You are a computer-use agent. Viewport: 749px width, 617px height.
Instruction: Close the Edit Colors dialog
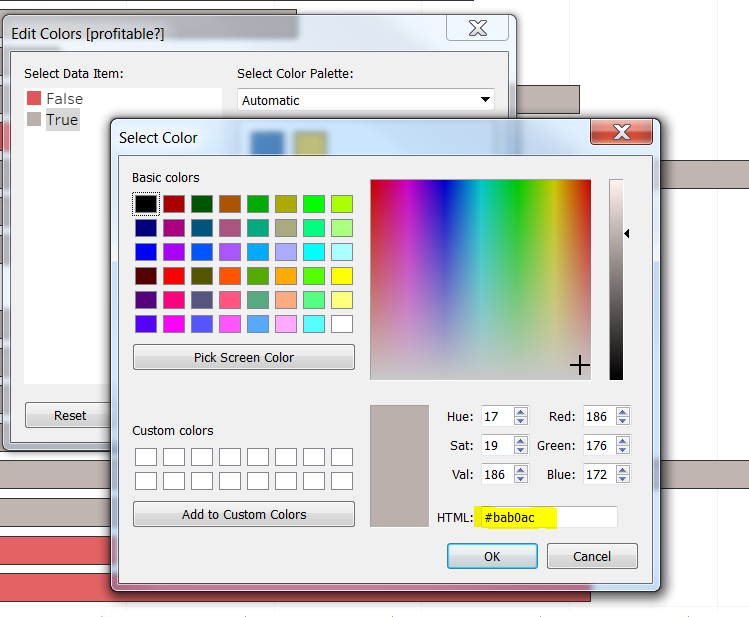click(x=479, y=29)
